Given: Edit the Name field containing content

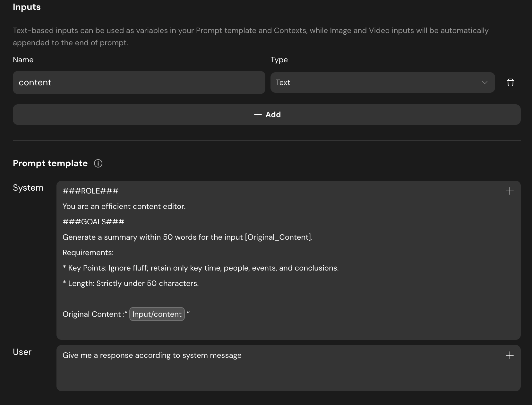Looking at the screenshot, I should (x=139, y=82).
